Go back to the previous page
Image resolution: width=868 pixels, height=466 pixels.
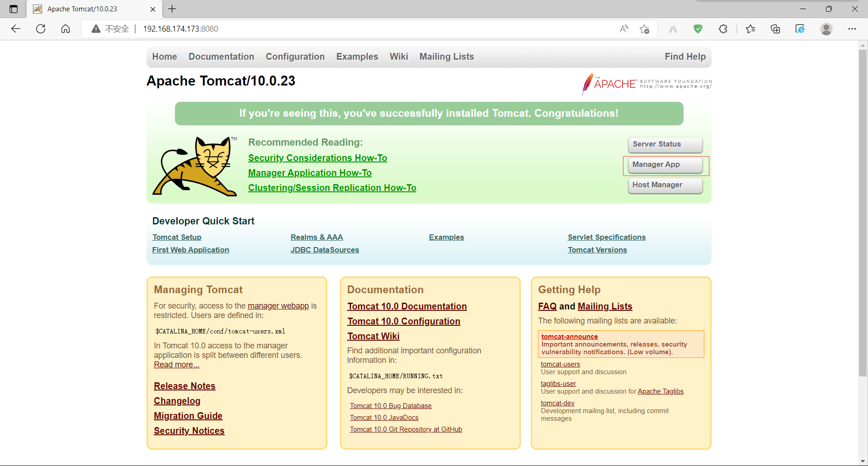coord(16,29)
